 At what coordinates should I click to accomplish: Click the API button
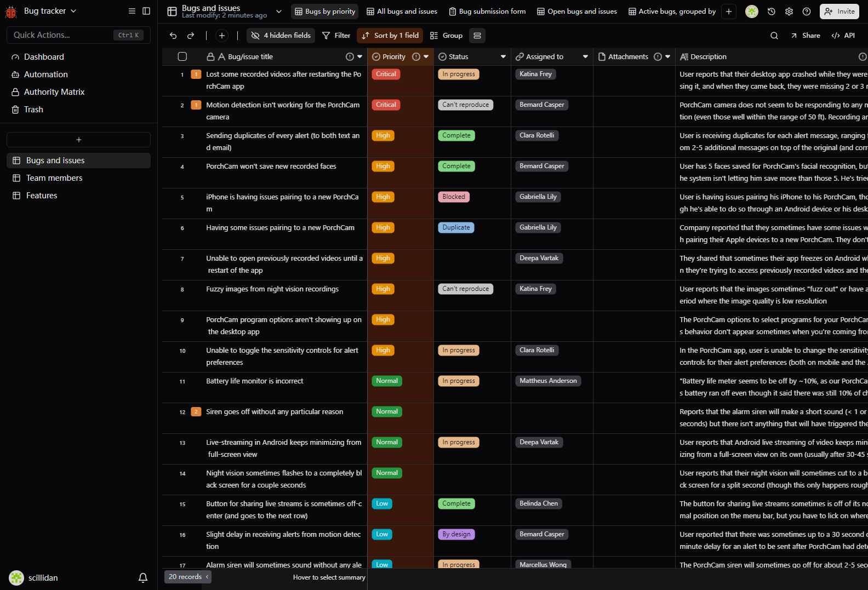tap(843, 36)
